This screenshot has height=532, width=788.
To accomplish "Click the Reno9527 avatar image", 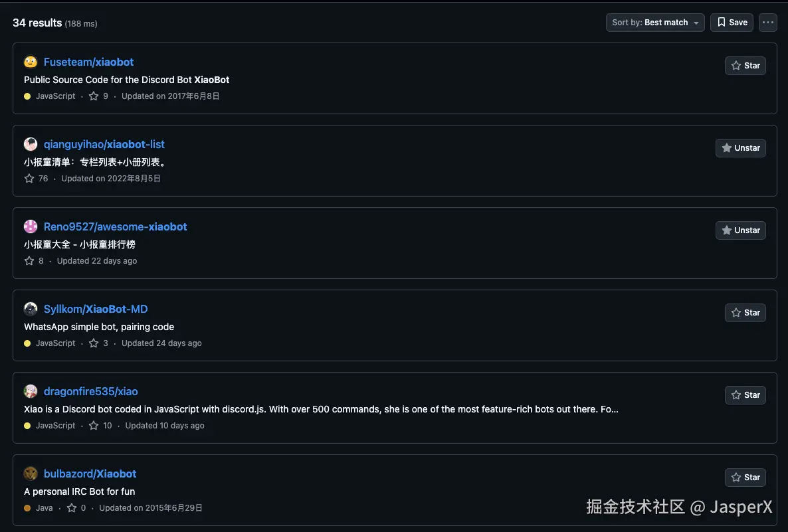I will click(31, 226).
